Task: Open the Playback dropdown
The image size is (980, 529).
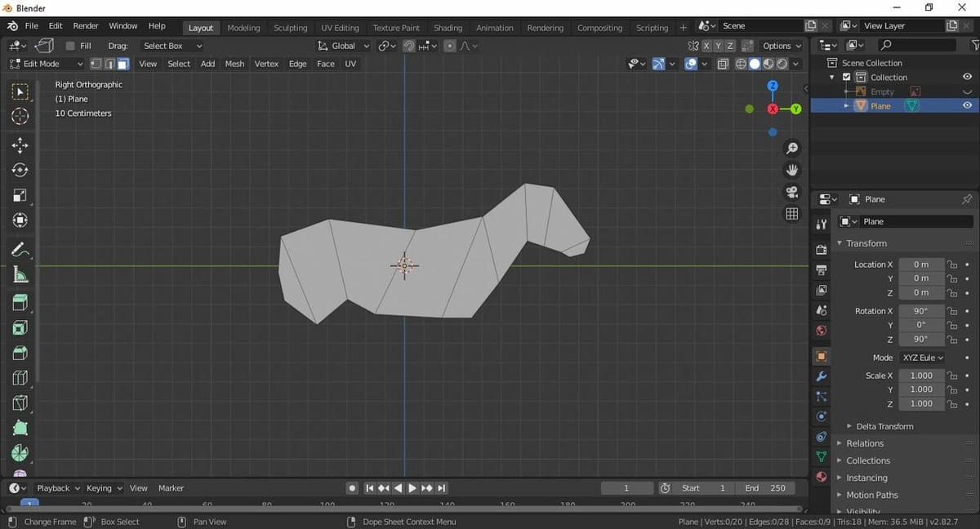Action: 58,488
